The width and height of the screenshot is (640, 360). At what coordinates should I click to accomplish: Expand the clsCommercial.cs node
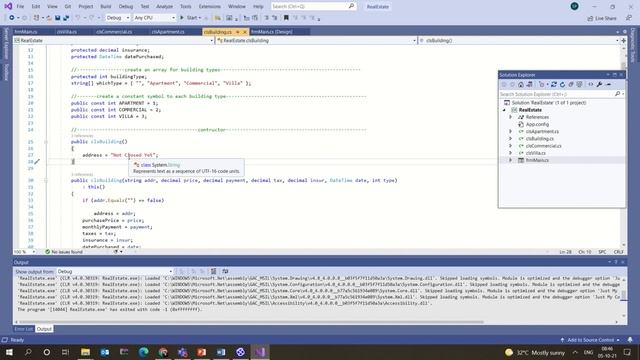tap(510, 146)
